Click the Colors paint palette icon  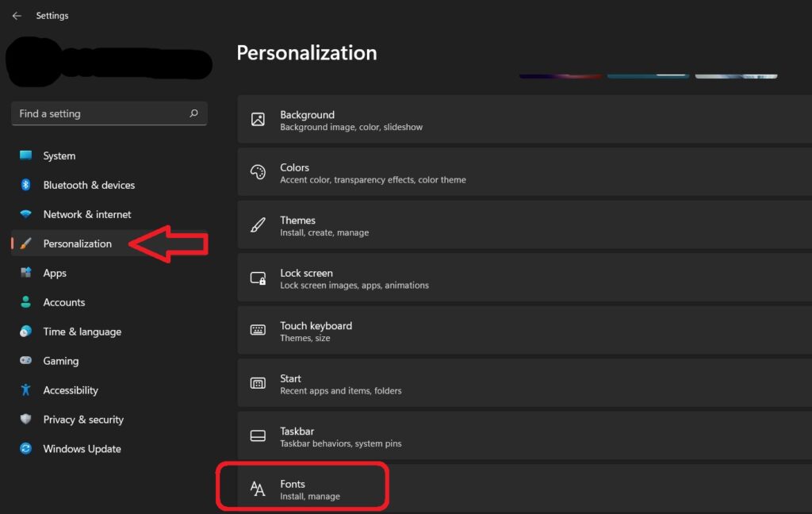coord(257,171)
